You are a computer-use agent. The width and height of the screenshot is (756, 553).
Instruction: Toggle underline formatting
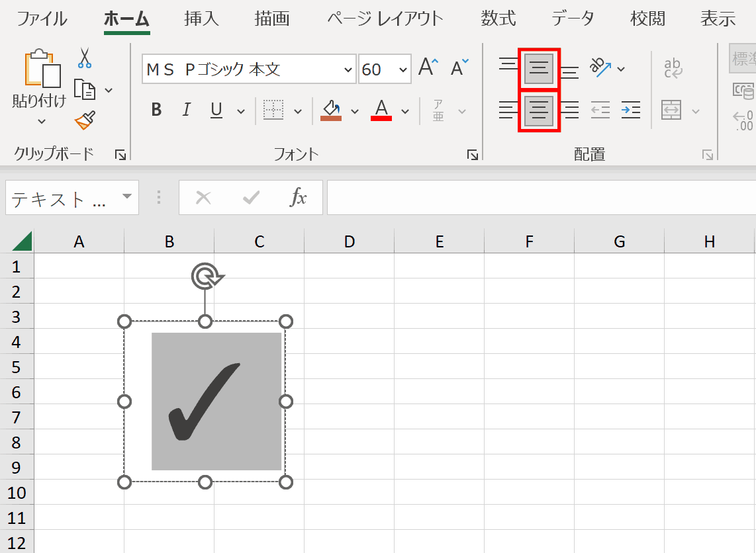point(216,110)
